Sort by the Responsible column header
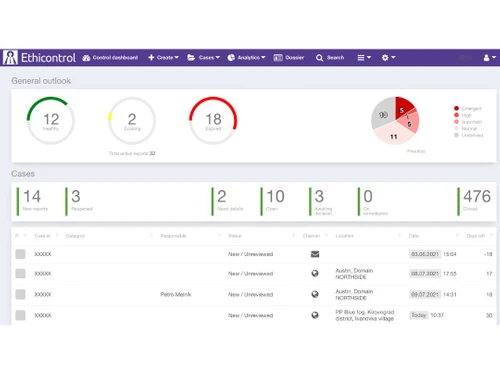The width and height of the screenshot is (500, 375). click(x=173, y=236)
